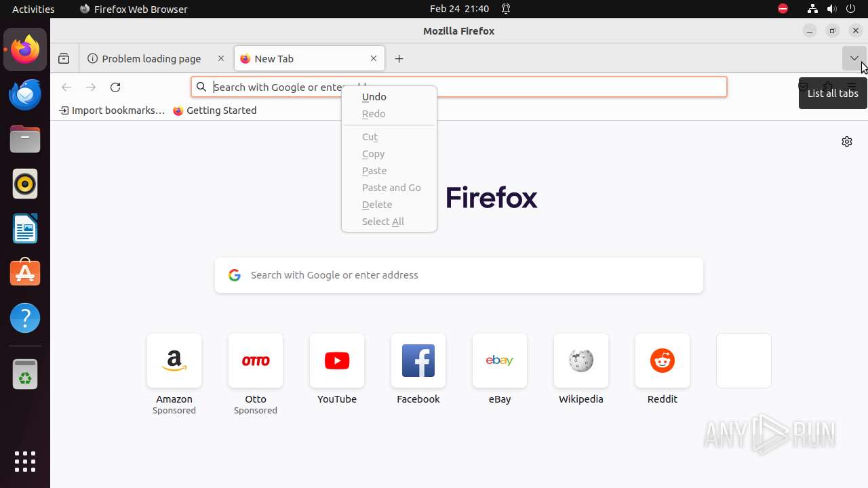
Task: Close the 'Problem loading page' tab
Action: pyautogui.click(x=221, y=59)
